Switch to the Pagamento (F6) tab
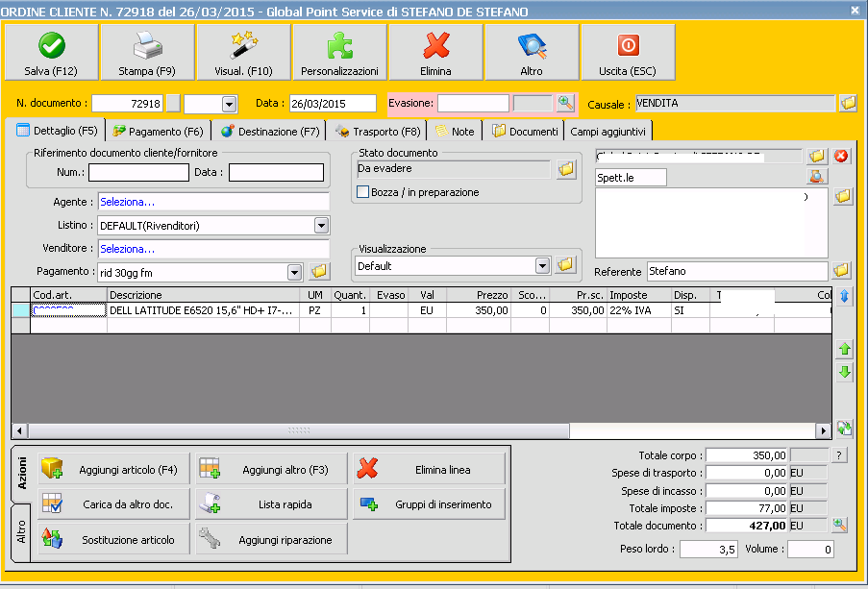868x589 pixels. point(158,131)
